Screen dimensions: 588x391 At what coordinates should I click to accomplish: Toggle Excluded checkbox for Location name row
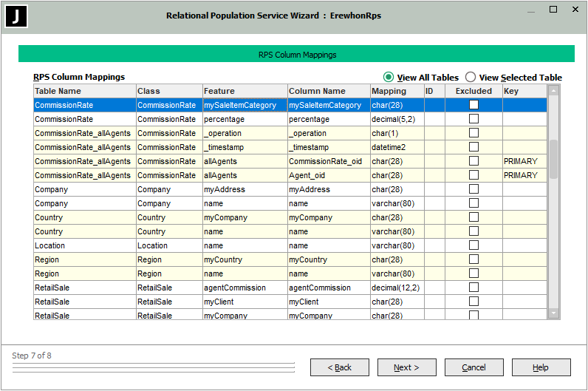[474, 245]
